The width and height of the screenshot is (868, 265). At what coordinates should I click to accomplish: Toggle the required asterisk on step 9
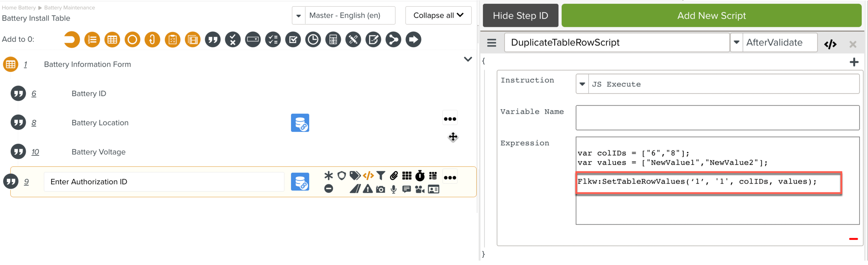328,176
